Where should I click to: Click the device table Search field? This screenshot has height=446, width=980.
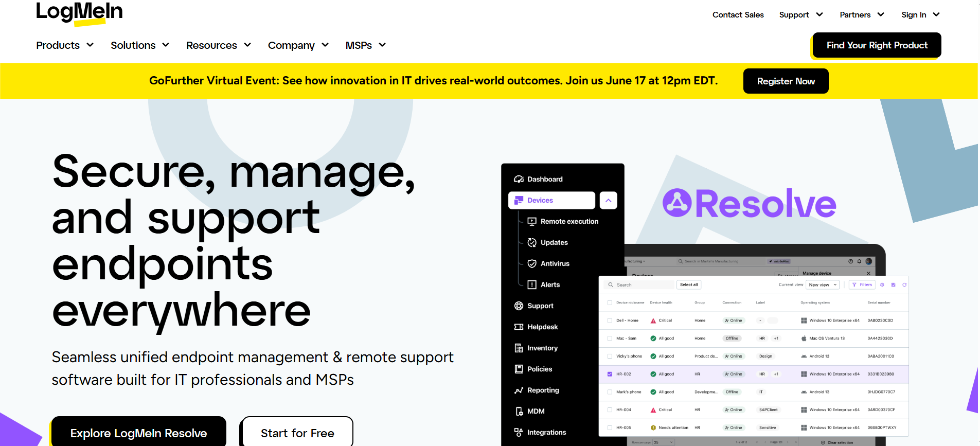[x=639, y=284]
